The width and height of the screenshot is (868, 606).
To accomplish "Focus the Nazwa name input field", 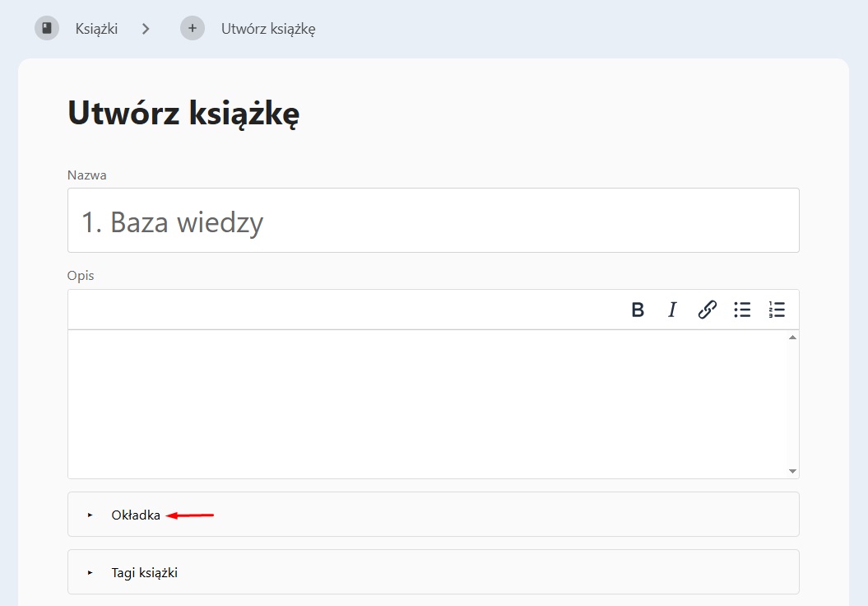I will click(x=433, y=221).
